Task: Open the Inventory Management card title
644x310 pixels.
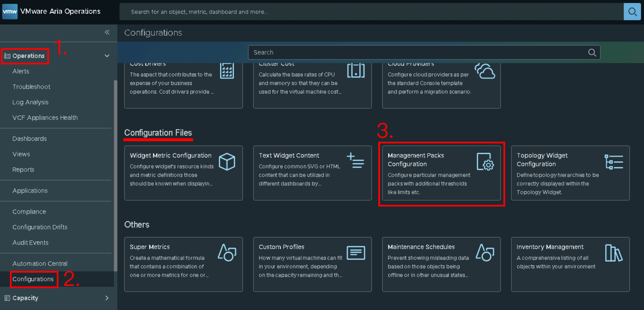Action: coord(550,247)
